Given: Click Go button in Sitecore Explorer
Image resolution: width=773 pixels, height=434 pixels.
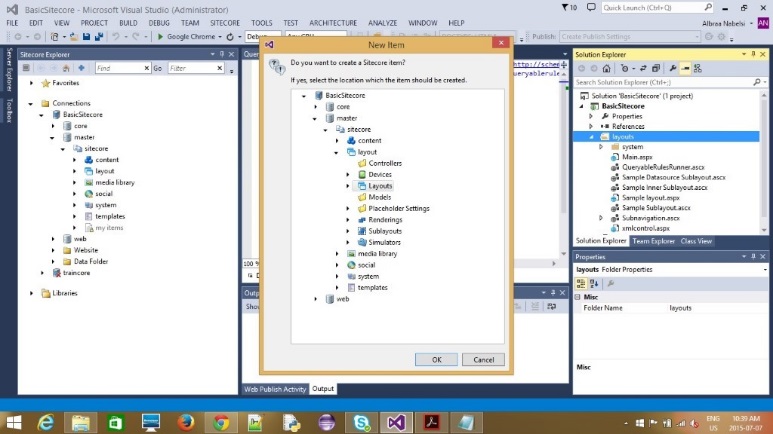Looking at the screenshot, I should click(x=158, y=68).
